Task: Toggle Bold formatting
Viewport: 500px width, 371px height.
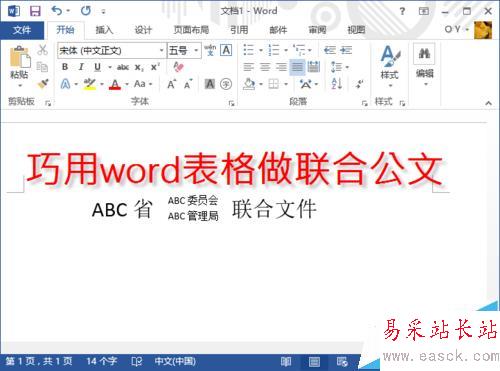Action: pyautogui.click(x=65, y=67)
